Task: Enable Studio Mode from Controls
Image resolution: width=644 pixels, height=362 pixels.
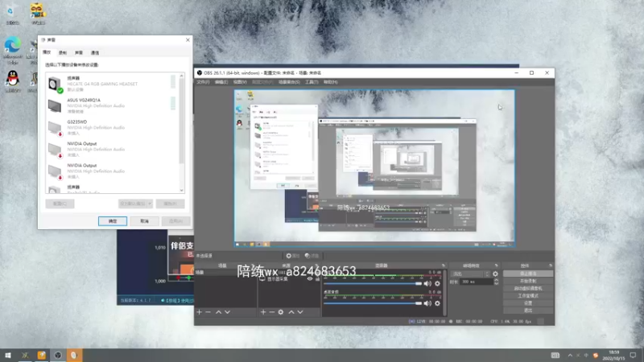Action: pos(528,296)
